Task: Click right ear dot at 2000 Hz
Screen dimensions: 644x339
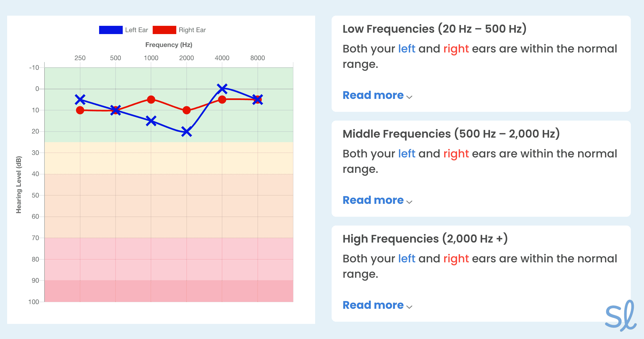Action: 187,110
